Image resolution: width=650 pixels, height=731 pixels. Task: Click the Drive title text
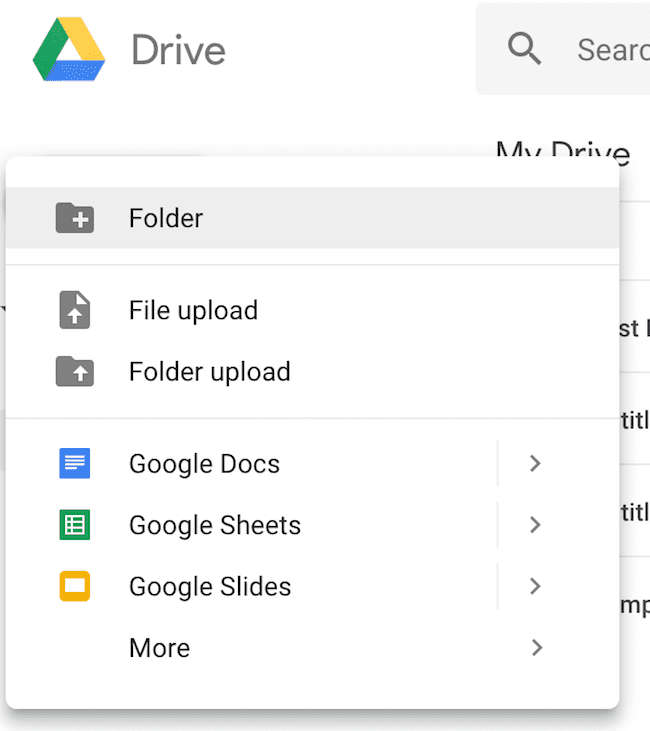pos(179,50)
